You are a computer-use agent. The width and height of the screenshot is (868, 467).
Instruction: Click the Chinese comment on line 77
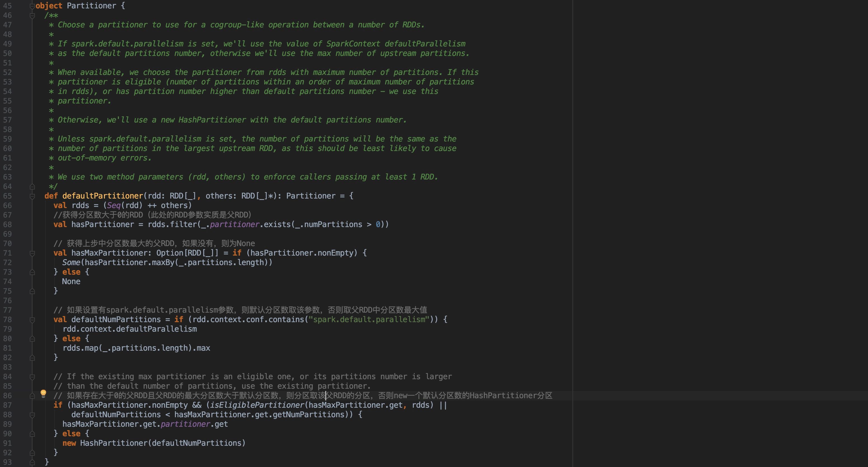[240, 310]
